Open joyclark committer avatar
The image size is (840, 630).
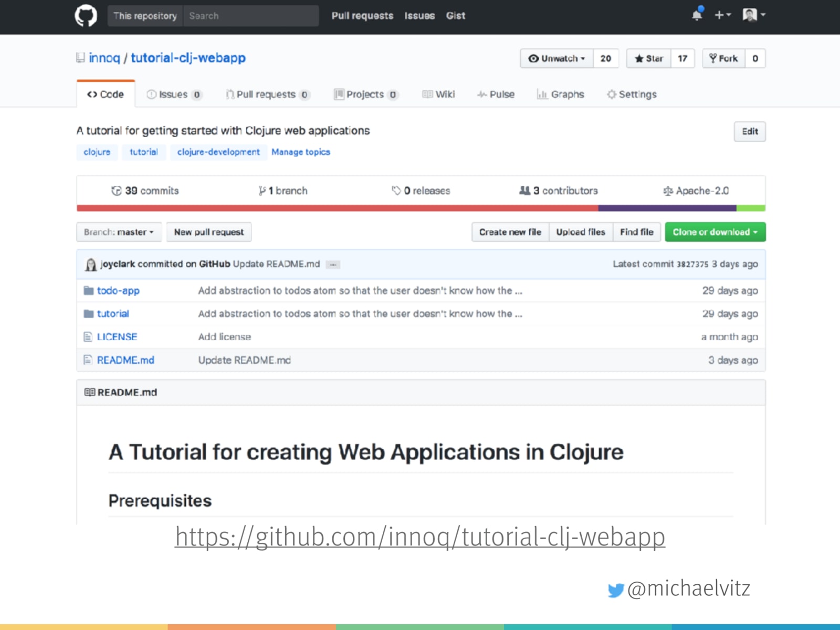coord(91,265)
